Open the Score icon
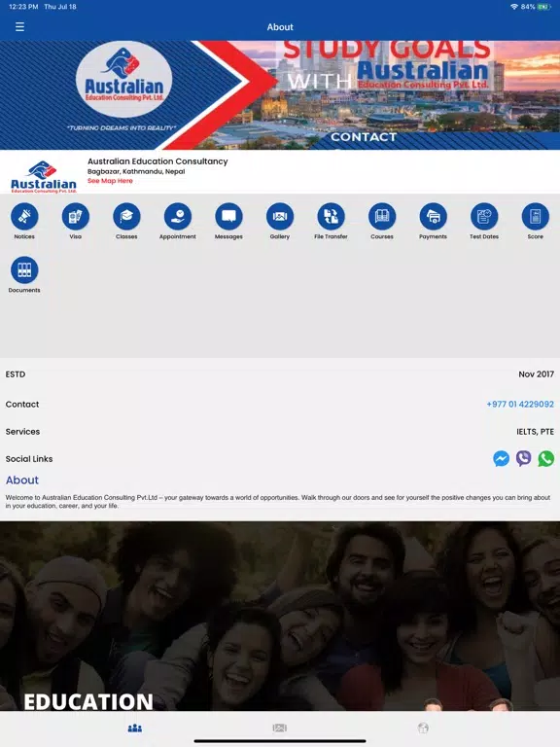The image size is (560, 747). coord(536,216)
